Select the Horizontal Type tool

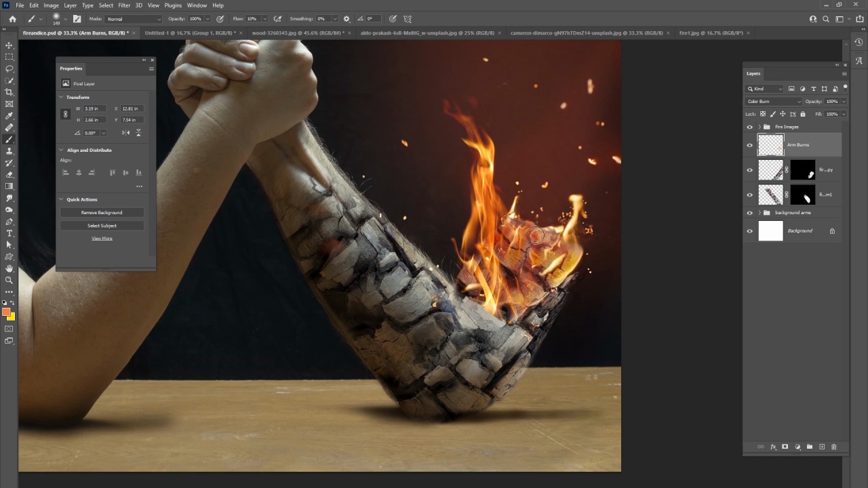coord(9,233)
